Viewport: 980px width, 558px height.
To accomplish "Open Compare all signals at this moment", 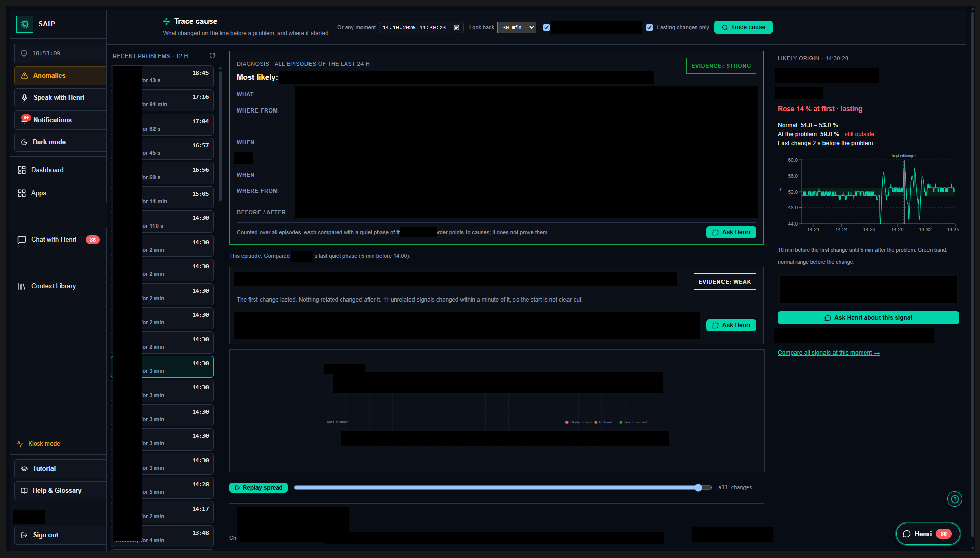I will pyautogui.click(x=829, y=353).
